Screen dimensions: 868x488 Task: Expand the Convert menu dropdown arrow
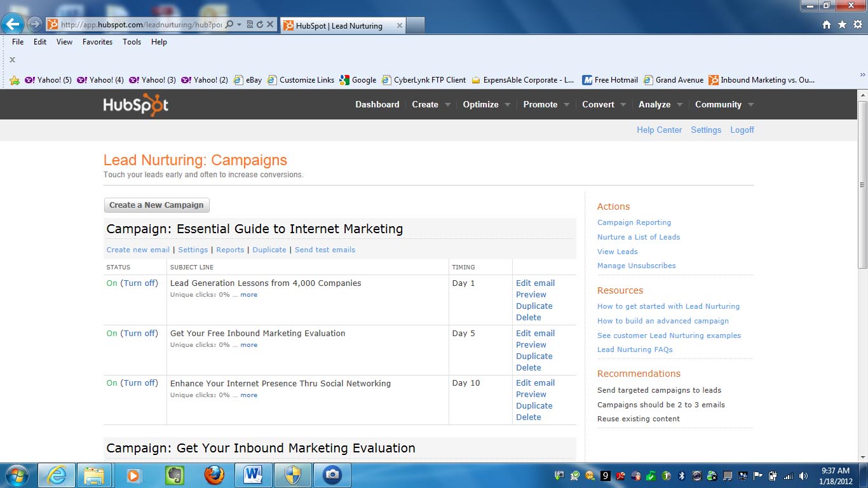(623, 105)
